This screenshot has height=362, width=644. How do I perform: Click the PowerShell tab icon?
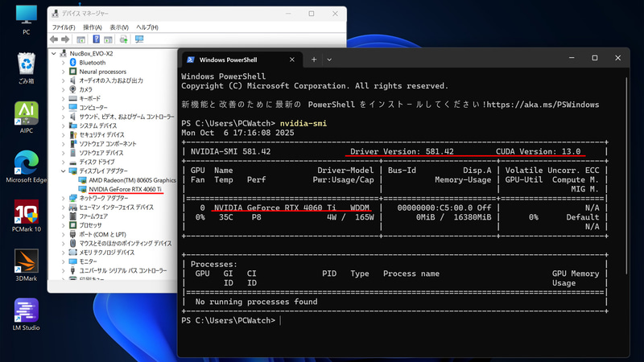pyautogui.click(x=190, y=60)
